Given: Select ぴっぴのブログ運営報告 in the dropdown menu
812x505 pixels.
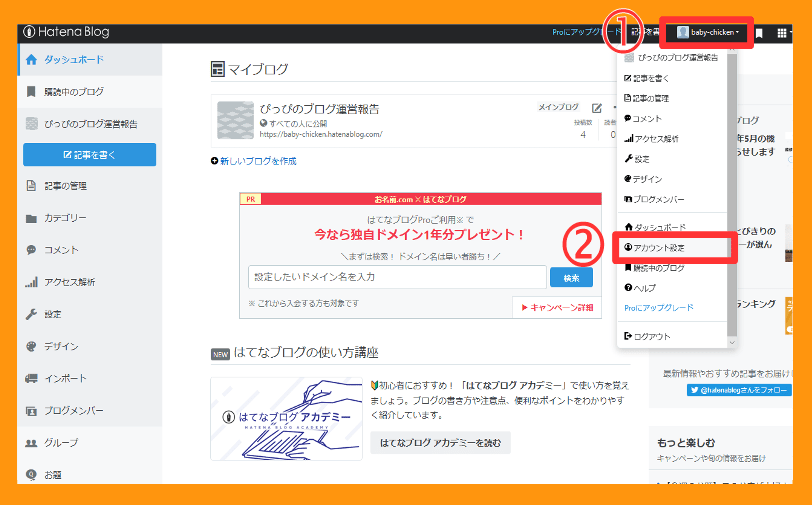Looking at the screenshot, I should click(x=672, y=57).
